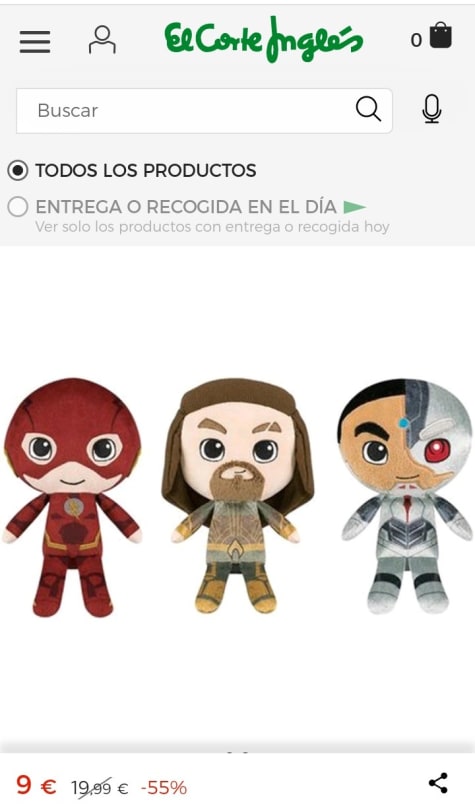Viewport: 475px width, 806px height.
Task: Tap the Cyborg plush in product image
Action: tap(405, 496)
